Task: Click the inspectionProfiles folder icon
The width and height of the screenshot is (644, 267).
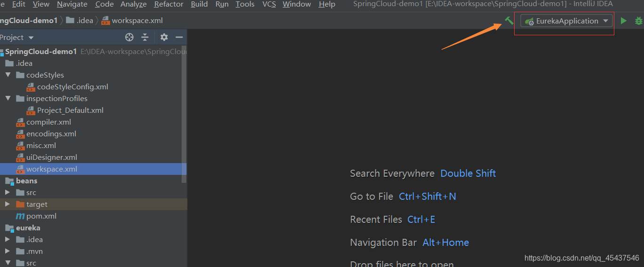Action: click(x=20, y=99)
